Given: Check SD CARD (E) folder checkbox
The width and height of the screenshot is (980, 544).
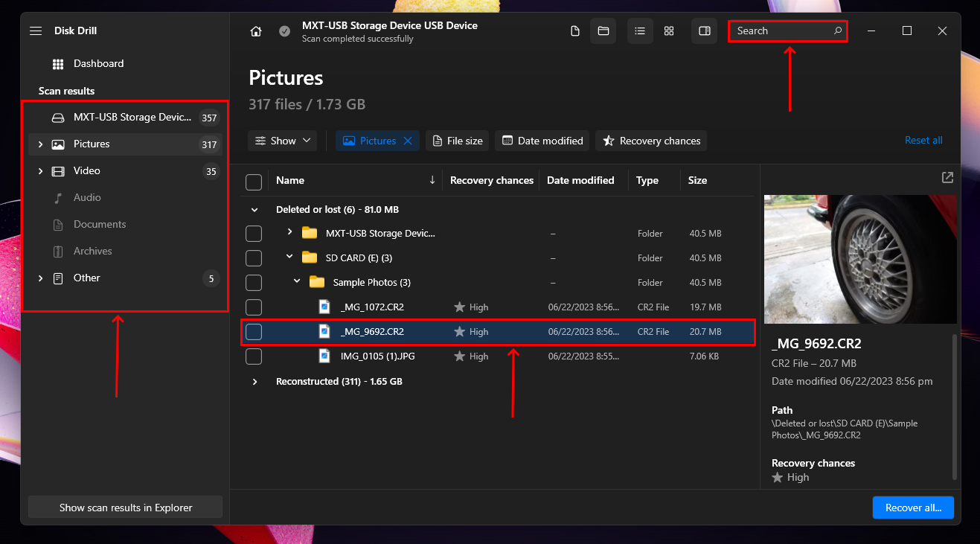Looking at the screenshot, I should coord(254,258).
